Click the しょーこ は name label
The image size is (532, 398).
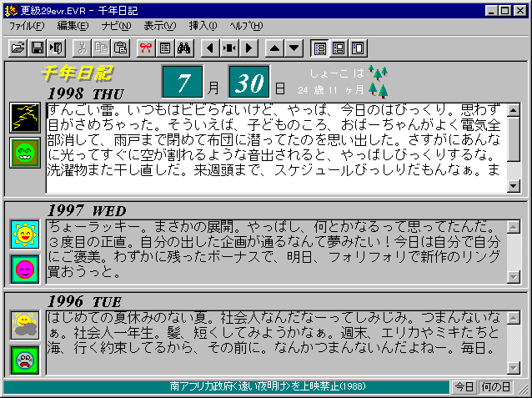click(x=337, y=73)
